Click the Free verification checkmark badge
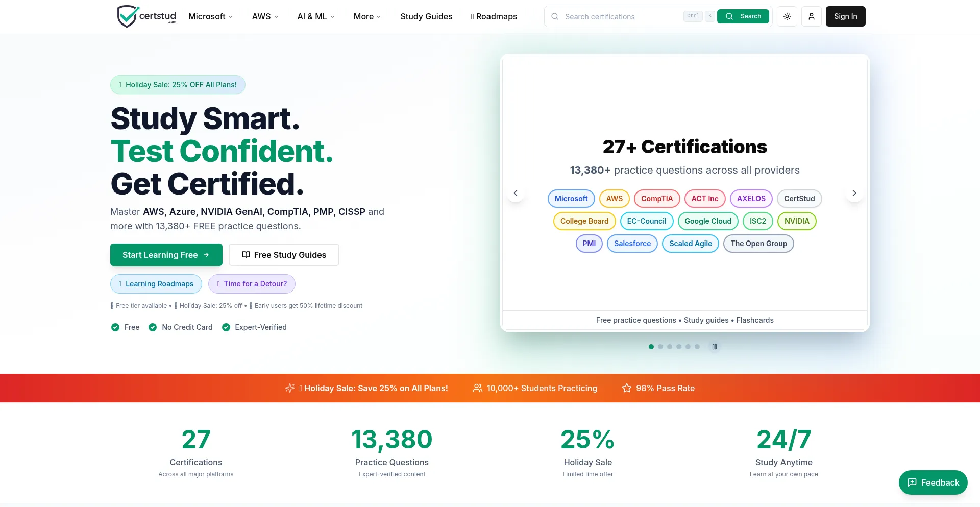The image size is (980, 507). 116,327
